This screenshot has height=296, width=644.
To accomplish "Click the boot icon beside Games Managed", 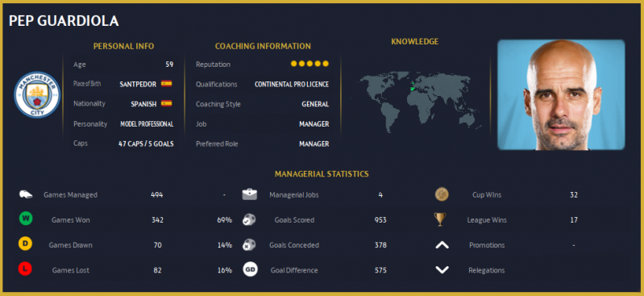I will [x=26, y=194].
